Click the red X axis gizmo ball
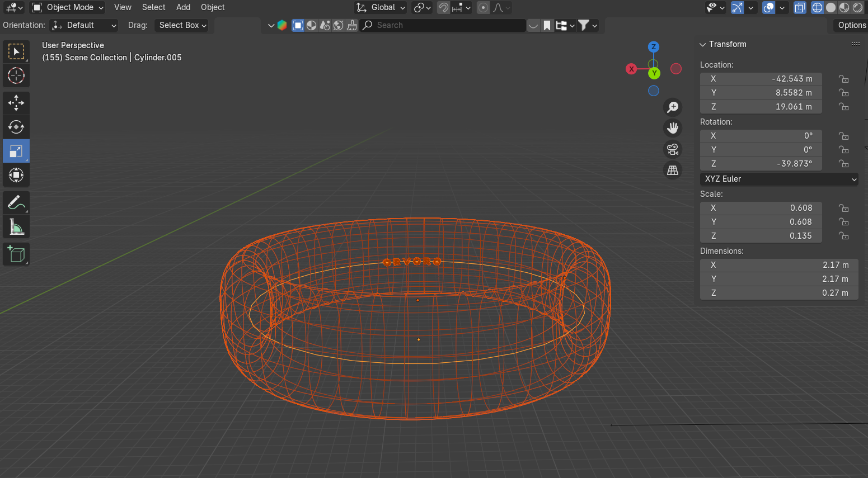868x478 pixels. pos(631,69)
